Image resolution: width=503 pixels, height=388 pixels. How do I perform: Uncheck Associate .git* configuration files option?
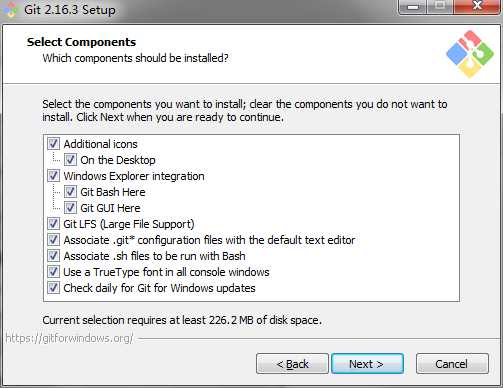pyautogui.click(x=53, y=240)
